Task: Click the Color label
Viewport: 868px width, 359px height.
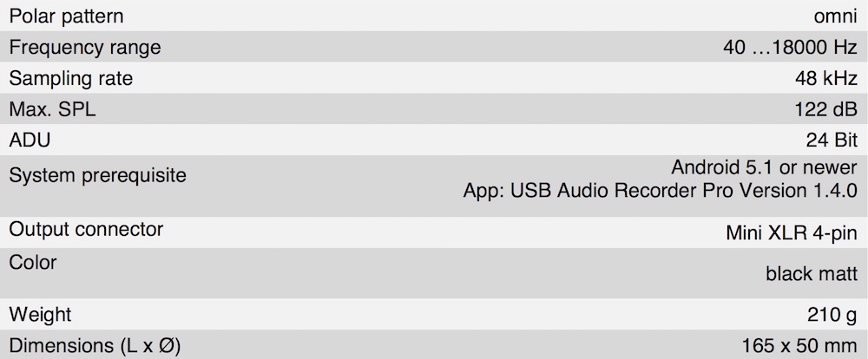Action: [x=33, y=262]
